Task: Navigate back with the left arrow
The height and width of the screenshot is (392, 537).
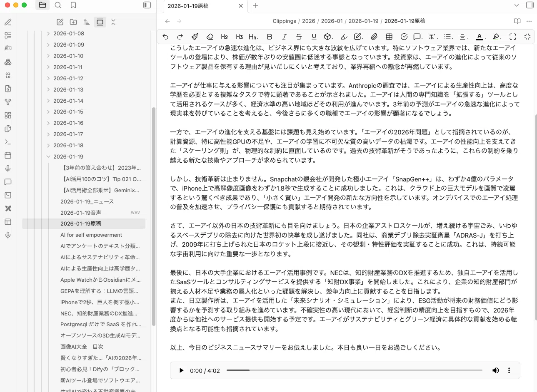Action: [x=167, y=21]
